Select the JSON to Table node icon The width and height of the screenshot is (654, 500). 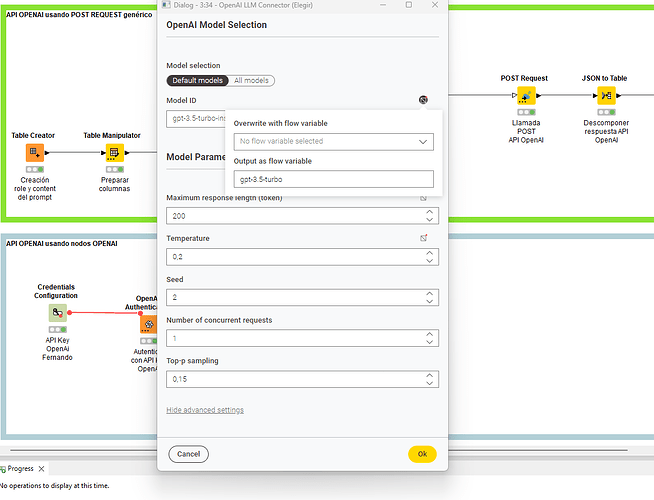(606, 95)
